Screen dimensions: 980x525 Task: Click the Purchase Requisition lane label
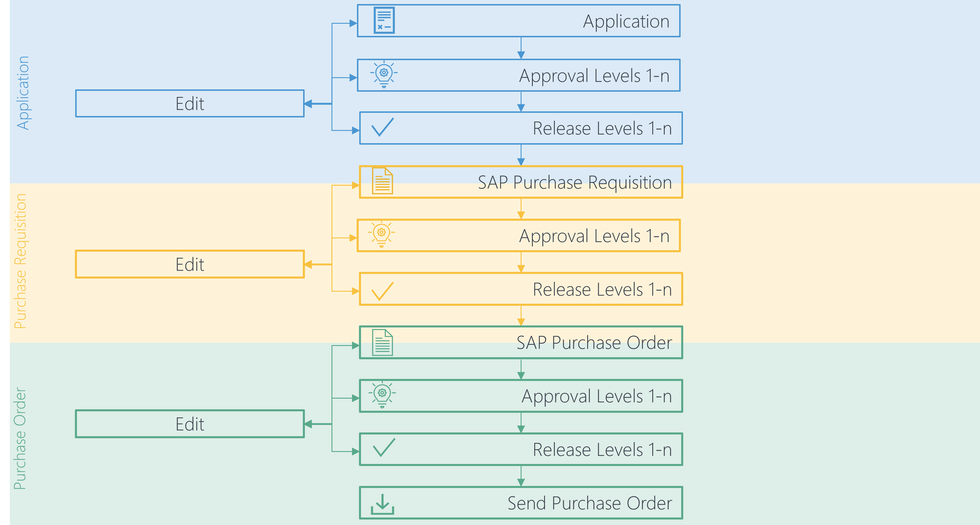pos(21,263)
